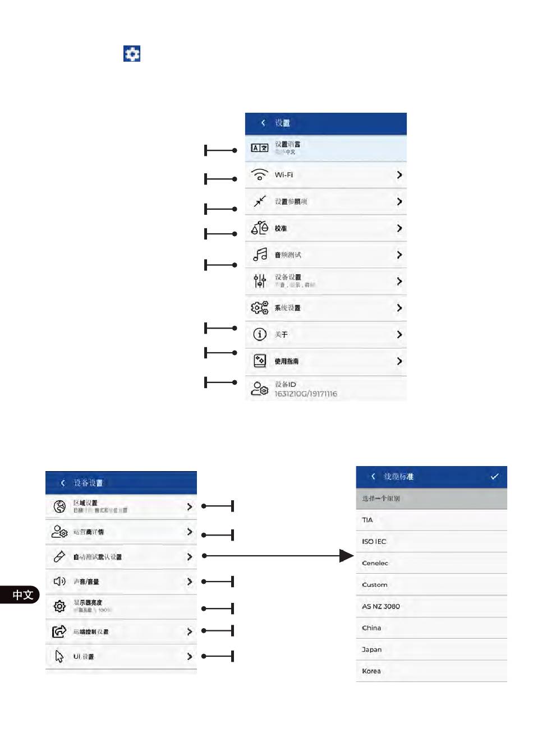The width and height of the screenshot is (533, 756).
Task: Click the About info circle icon
Action: 260,334
